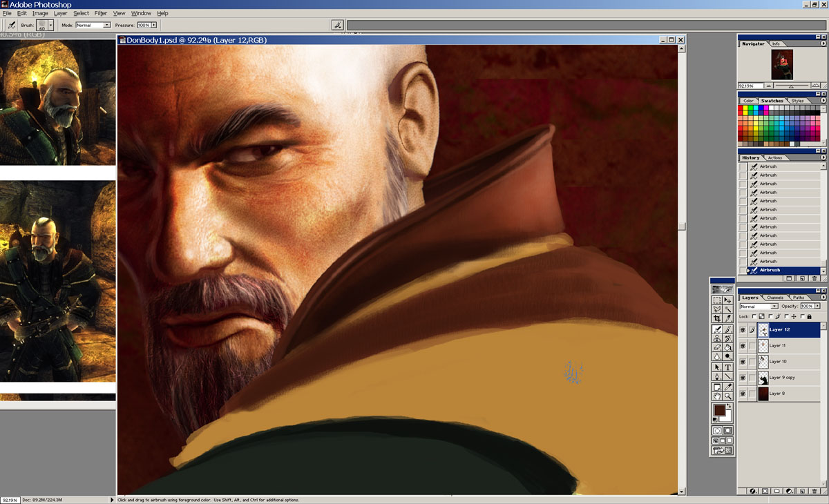Jump to ImageReady from toolbox

click(x=723, y=451)
